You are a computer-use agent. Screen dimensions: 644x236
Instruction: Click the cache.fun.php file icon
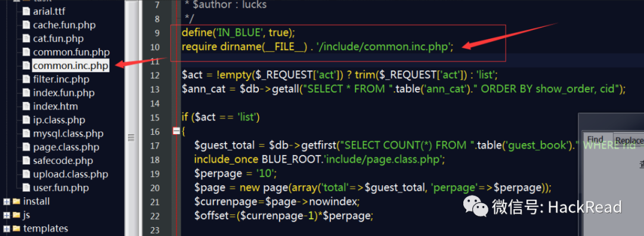[26, 25]
